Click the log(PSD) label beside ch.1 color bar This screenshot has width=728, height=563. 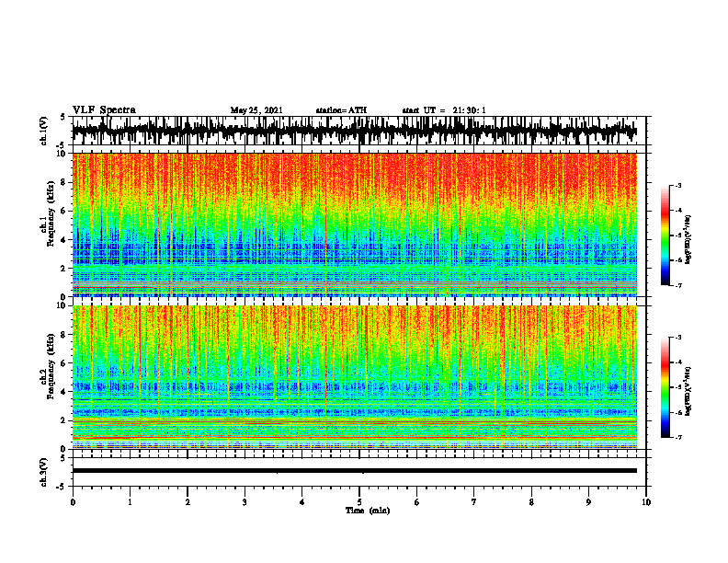[688, 240]
